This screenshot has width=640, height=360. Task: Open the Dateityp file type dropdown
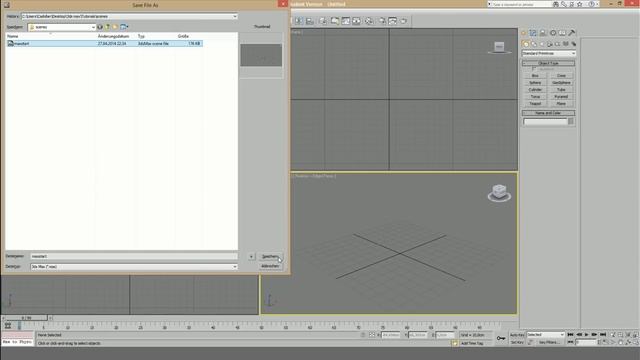pos(235,267)
